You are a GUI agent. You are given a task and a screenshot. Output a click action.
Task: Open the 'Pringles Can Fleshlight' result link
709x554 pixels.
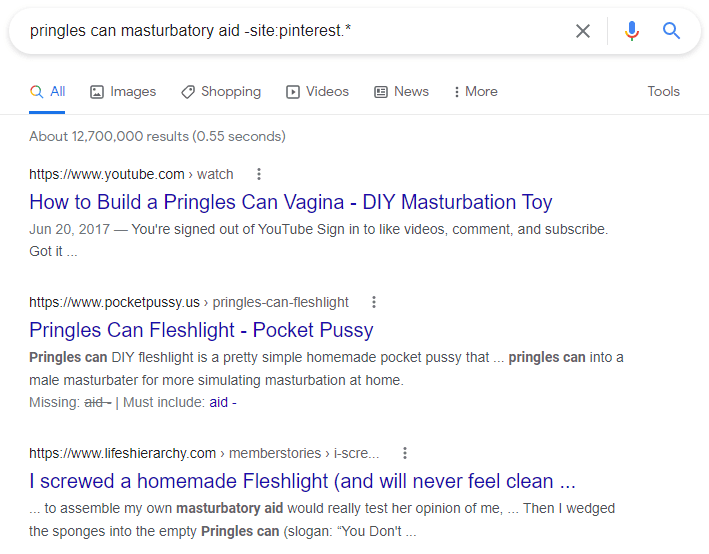[201, 330]
